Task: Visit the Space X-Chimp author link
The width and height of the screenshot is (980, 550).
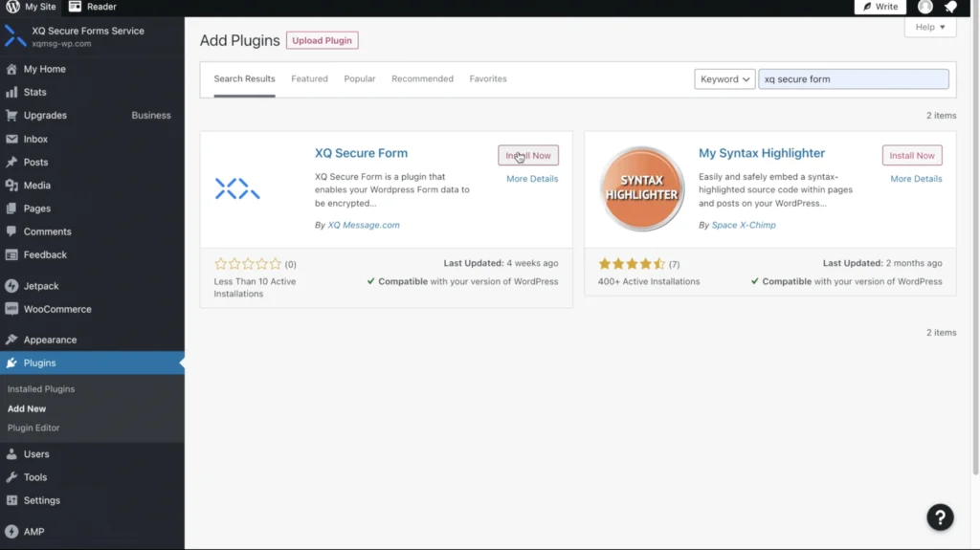Action: [x=744, y=225]
